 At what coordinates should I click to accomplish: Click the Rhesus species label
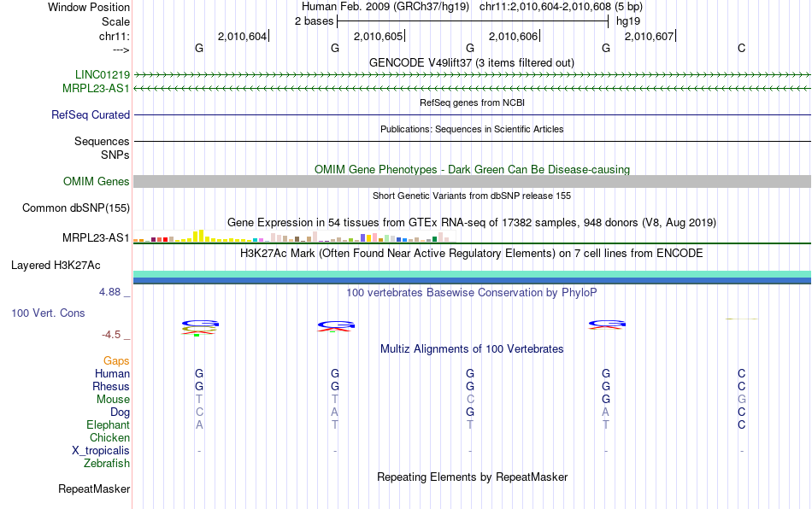[111, 386]
